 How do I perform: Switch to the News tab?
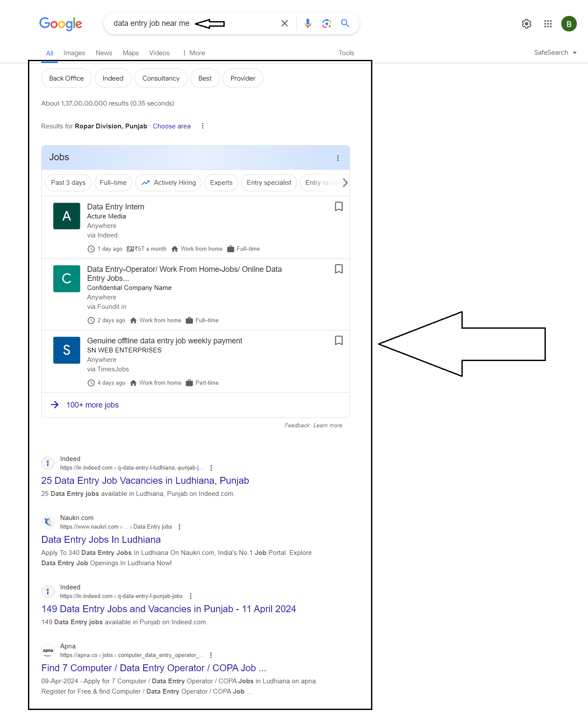[x=104, y=53]
